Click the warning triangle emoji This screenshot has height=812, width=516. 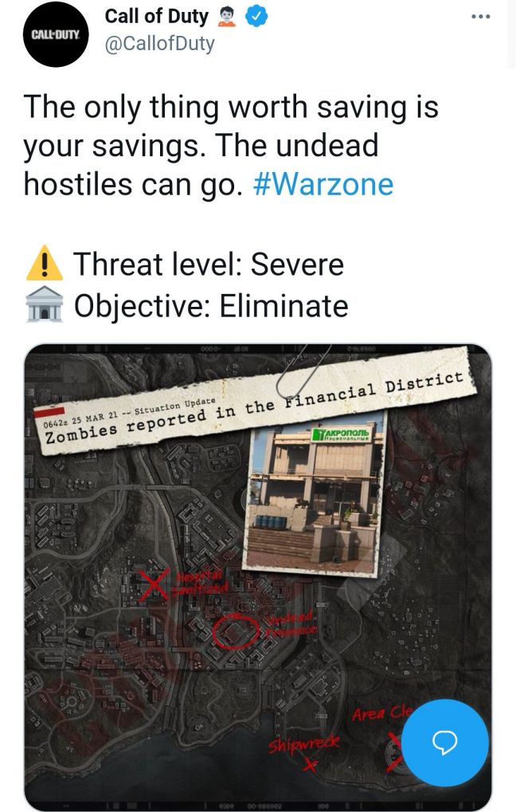click(45, 263)
